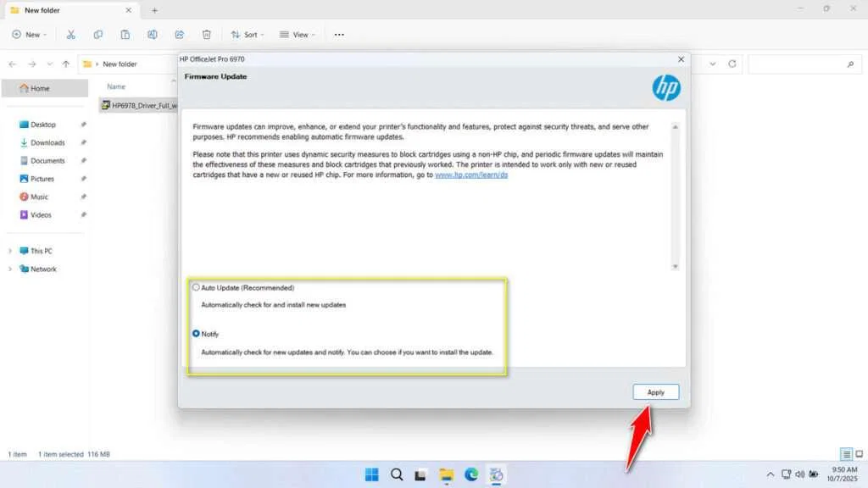Select the Paste icon
The width and height of the screenshot is (868, 488).
(x=125, y=34)
